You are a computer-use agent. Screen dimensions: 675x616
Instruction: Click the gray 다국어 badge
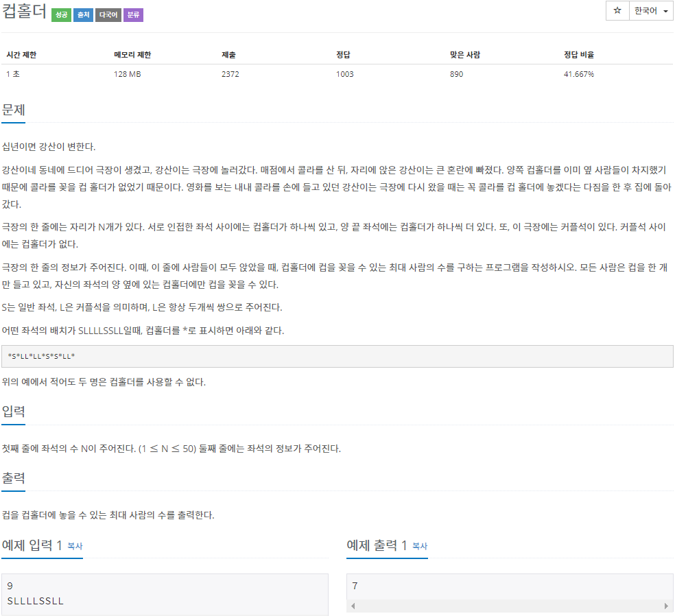tap(108, 14)
